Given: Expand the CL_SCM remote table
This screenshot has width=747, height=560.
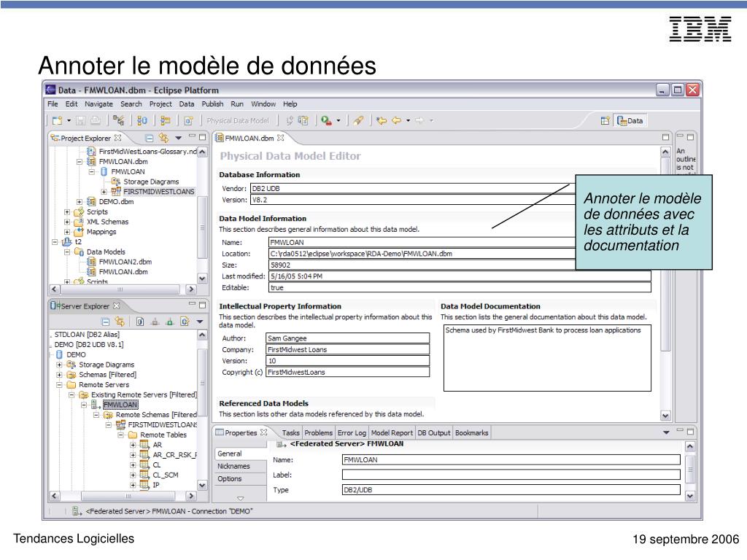Looking at the screenshot, I should pyautogui.click(x=133, y=475).
